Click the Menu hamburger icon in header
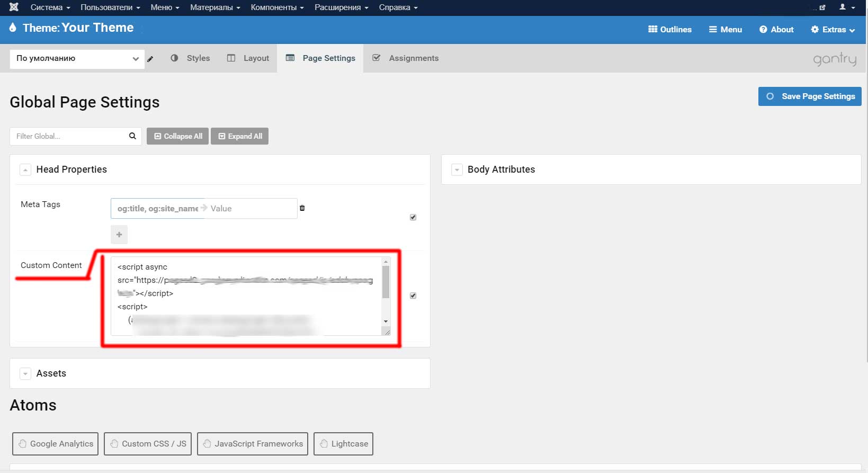 tap(713, 30)
